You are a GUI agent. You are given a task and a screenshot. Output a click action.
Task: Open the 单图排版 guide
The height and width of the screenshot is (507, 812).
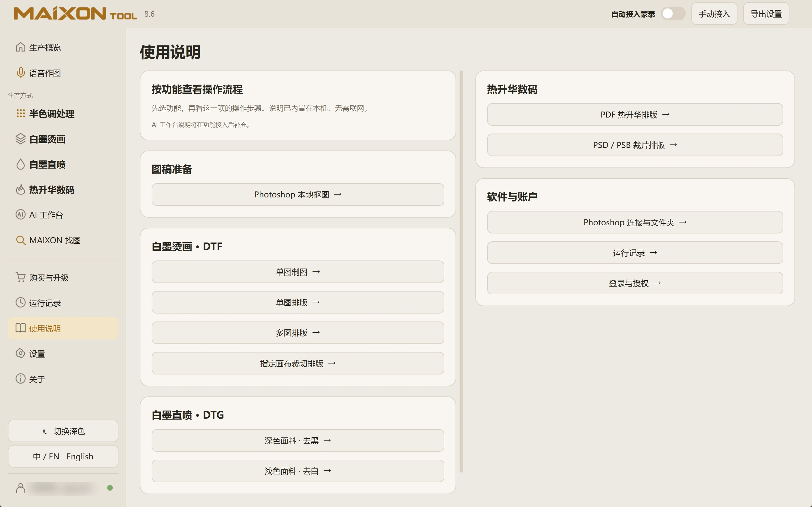click(298, 302)
